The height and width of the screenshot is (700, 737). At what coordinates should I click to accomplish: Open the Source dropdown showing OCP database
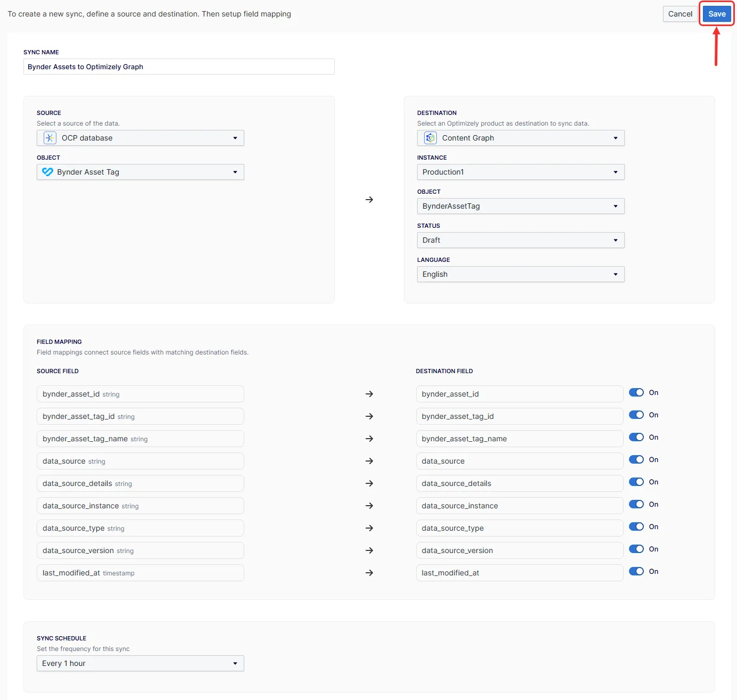pos(140,138)
